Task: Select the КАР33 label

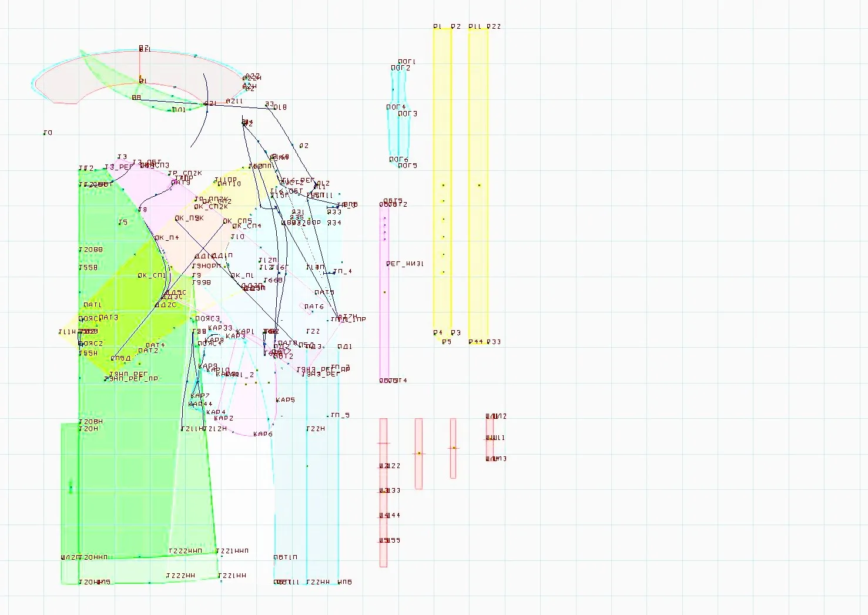Action: (220, 328)
